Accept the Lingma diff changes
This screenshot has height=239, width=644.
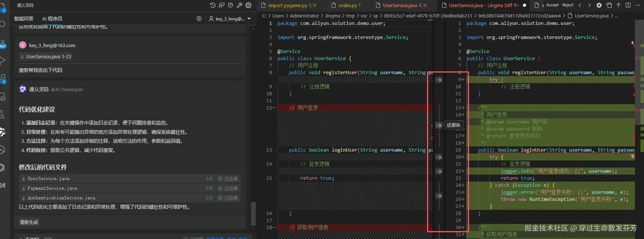552,5
